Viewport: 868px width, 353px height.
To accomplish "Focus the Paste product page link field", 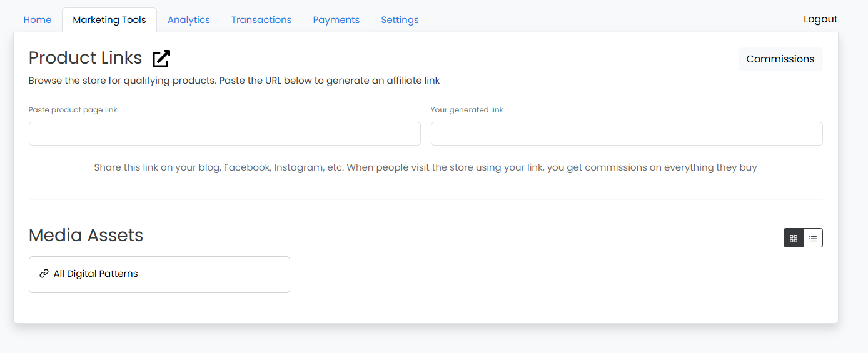I will click(x=225, y=134).
